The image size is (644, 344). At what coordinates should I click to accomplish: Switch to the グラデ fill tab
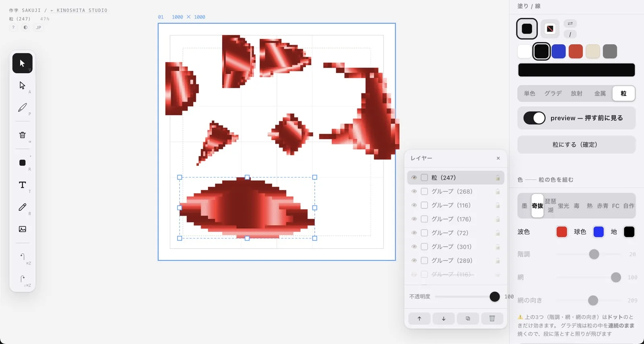pos(553,93)
